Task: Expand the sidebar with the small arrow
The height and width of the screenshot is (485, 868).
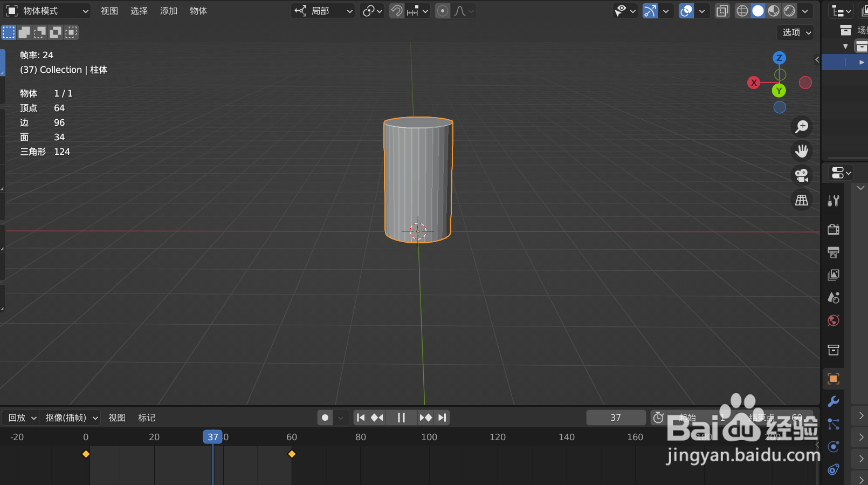Action: 817,60
